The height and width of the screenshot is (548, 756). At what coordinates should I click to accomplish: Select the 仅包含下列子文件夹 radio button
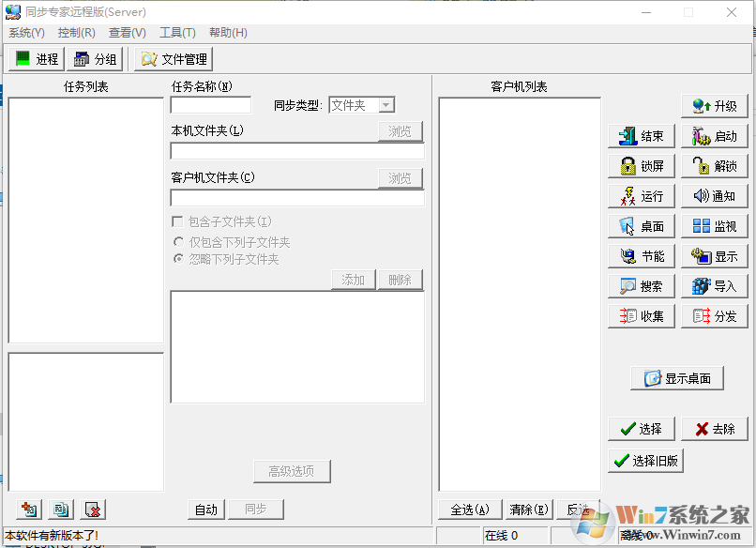(178, 241)
